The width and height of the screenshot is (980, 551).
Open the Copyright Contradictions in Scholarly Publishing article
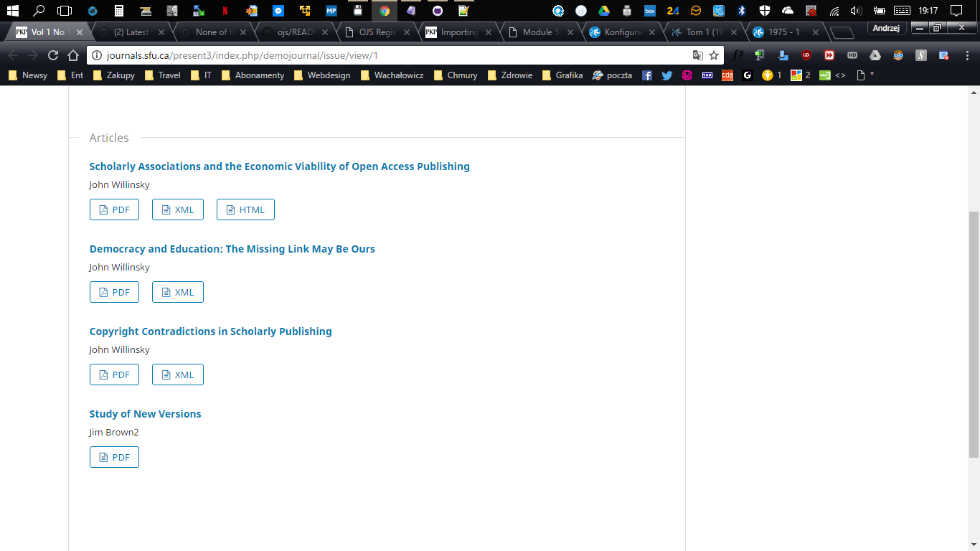[x=210, y=331]
